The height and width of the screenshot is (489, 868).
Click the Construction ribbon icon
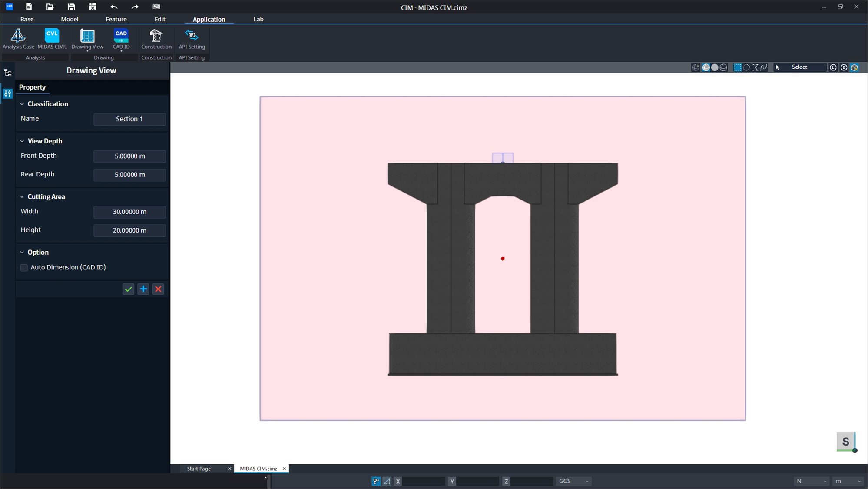[x=156, y=39]
